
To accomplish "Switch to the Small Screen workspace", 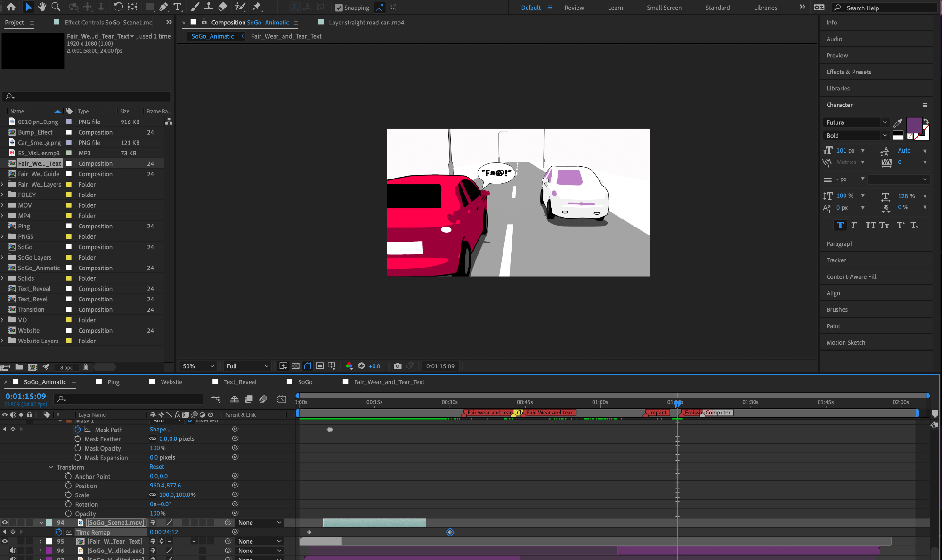I will point(664,8).
